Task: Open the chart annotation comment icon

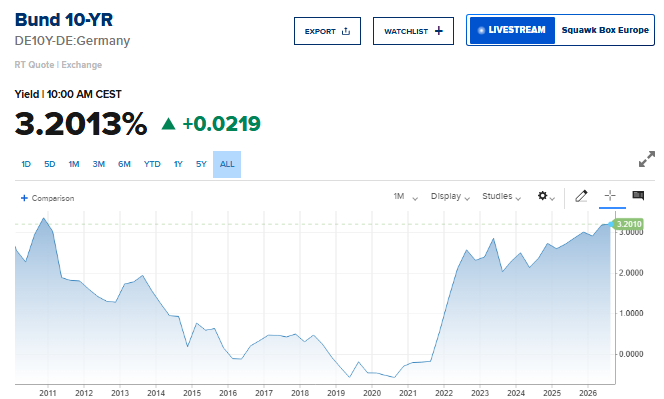Action: pyautogui.click(x=638, y=195)
